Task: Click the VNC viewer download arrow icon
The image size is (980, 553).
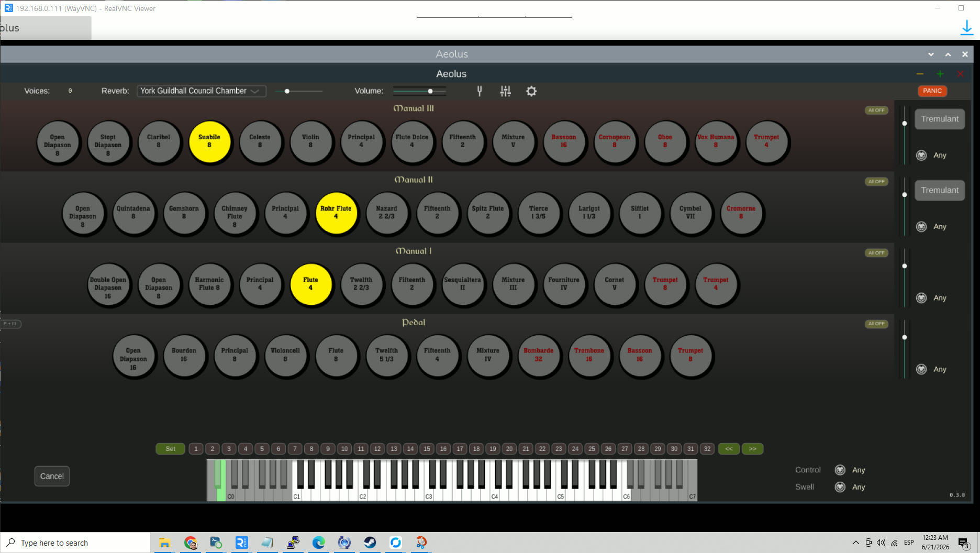Action: (x=966, y=28)
